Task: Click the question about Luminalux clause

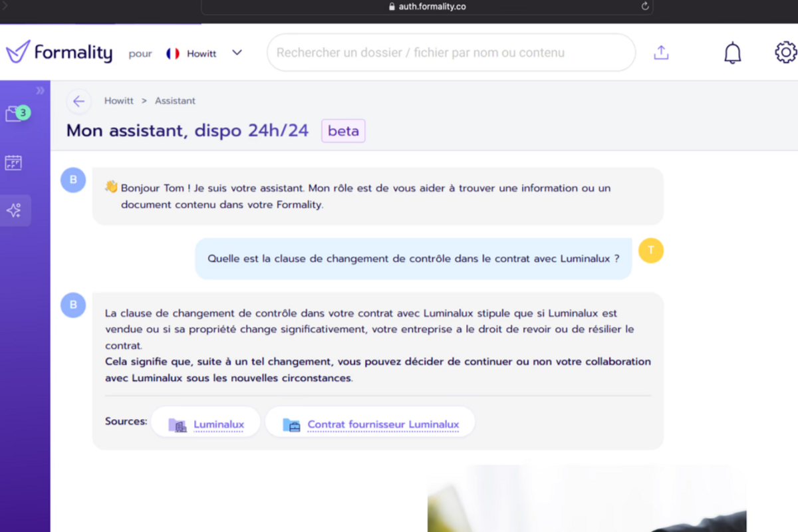Action: (414, 259)
